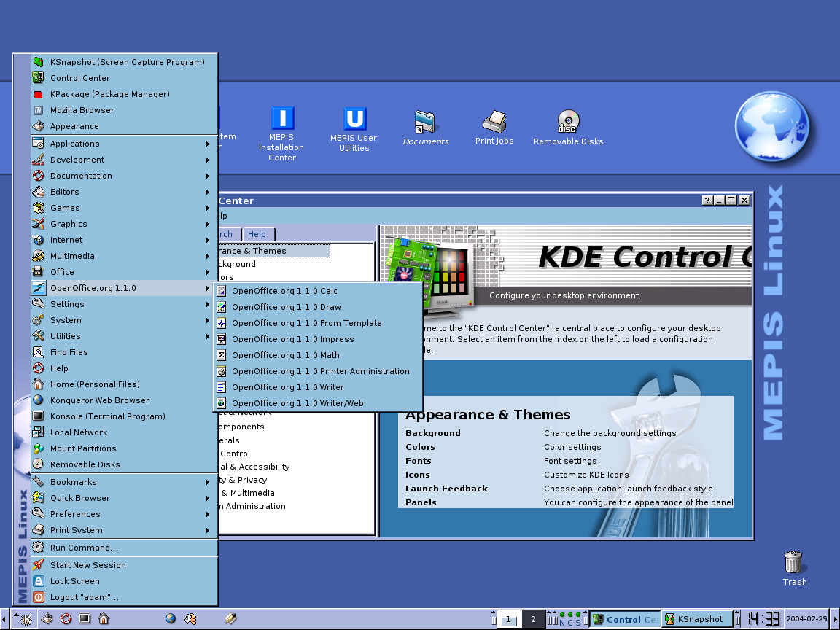Open the Bookmarks submenu
This screenshot has width=840, height=630.
point(124,482)
